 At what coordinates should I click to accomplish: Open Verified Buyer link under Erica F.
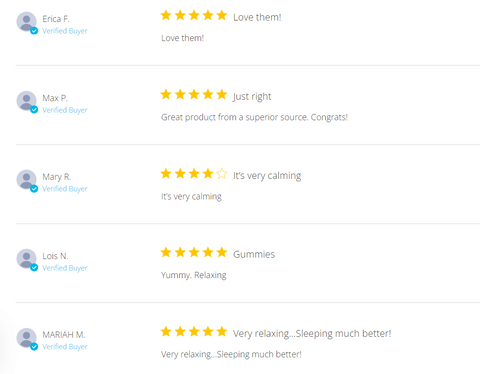pyautogui.click(x=65, y=31)
